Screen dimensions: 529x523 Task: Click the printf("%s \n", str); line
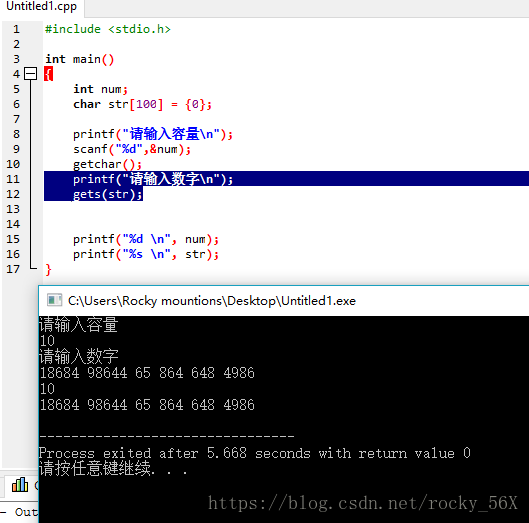[x=146, y=254]
